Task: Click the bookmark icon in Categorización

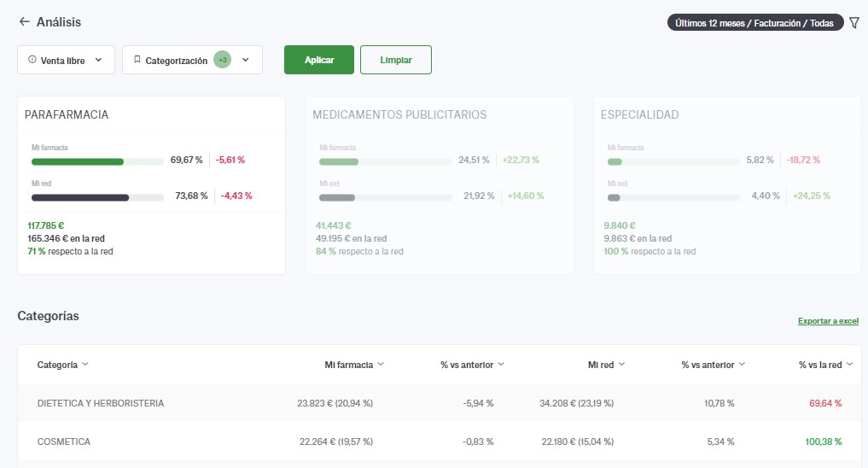Action: click(137, 59)
